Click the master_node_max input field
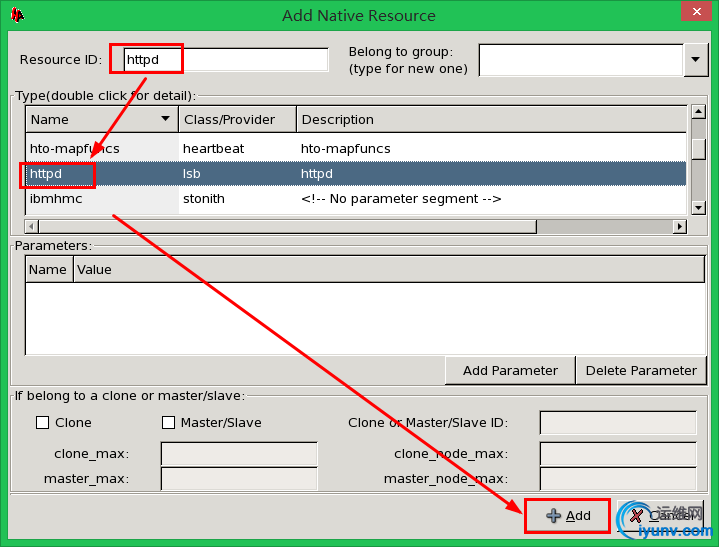Image resolution: width=719 pixels, height=547 pixels. [x=618, y=479]
